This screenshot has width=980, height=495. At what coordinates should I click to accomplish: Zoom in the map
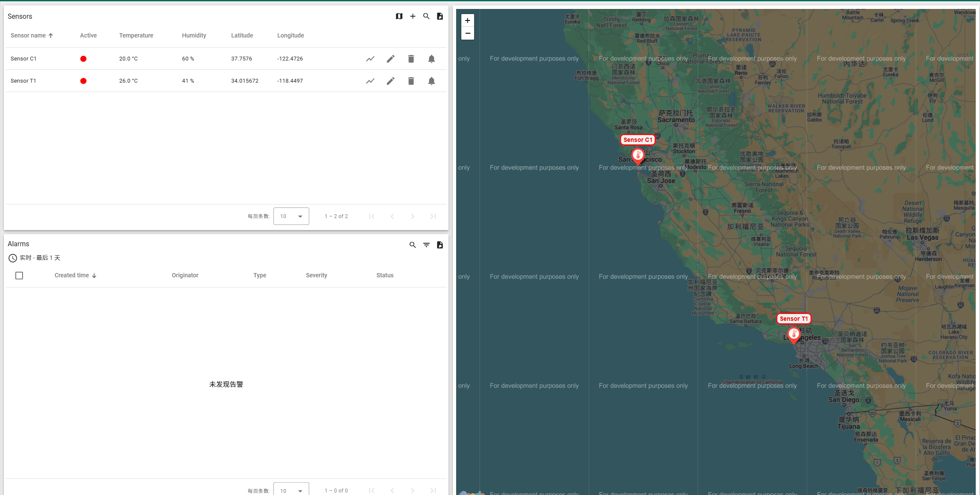468,20
